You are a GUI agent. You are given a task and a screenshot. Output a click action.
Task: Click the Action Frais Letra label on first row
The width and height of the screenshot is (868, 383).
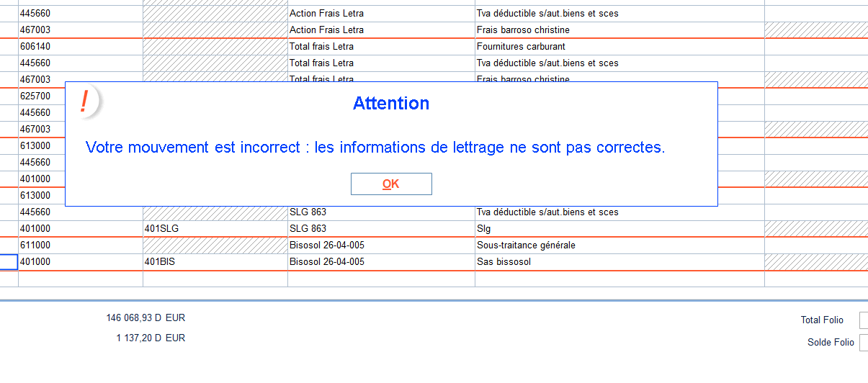(x=326, y=14)
